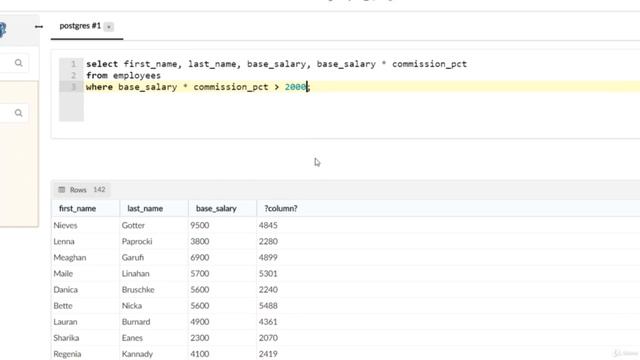The height and width of the screenshot is (360, 640).
Task: Select the cell '2240'
Action: 268,290
